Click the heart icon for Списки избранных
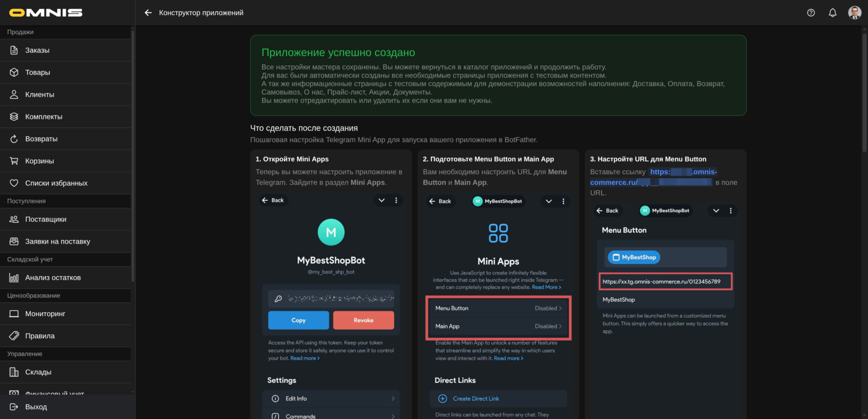 (14, 183)
